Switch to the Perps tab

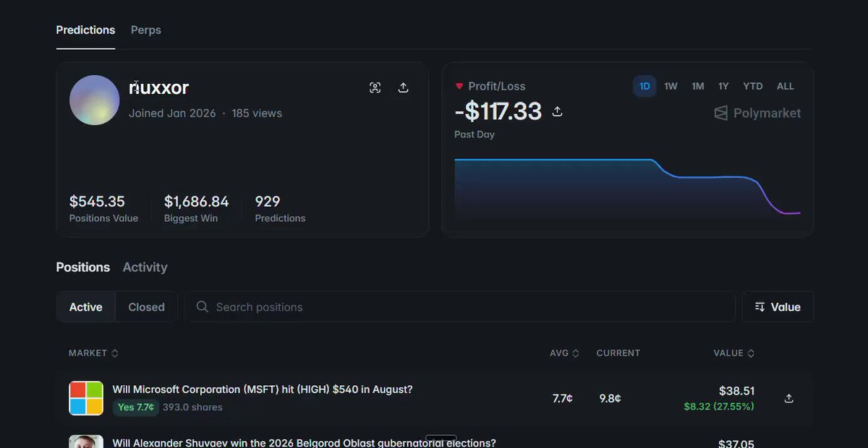(x=146, y=30)
